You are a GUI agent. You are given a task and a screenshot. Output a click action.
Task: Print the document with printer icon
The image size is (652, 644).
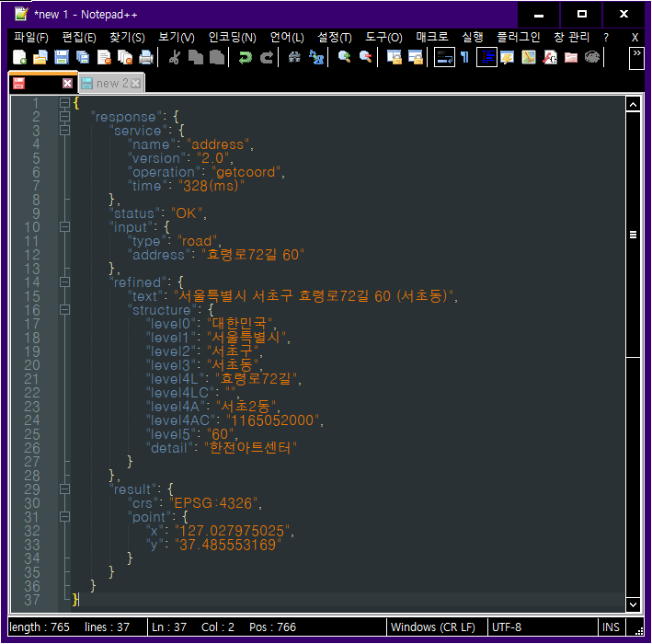tap(146, 57)
